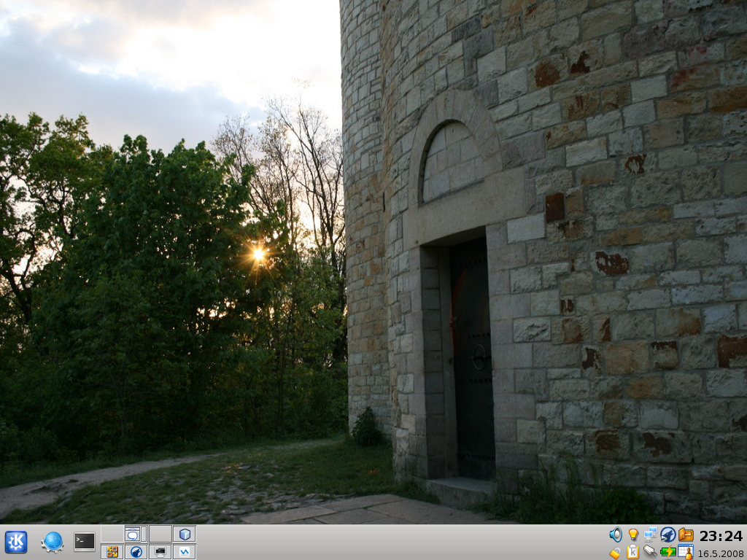
Task: Show Amarok from its wolf tray icon
Action: click(x=668, y=534)
